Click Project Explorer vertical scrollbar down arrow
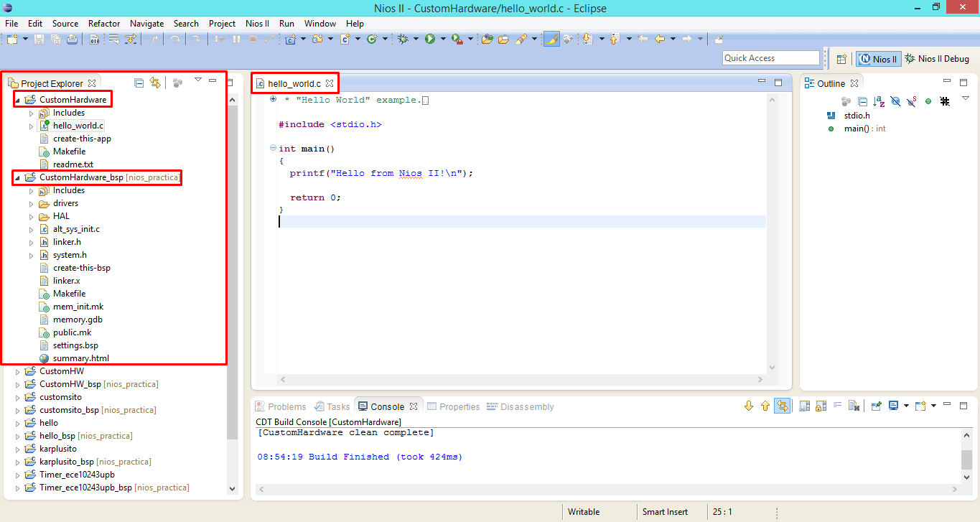980x522 pixels. 232,488
